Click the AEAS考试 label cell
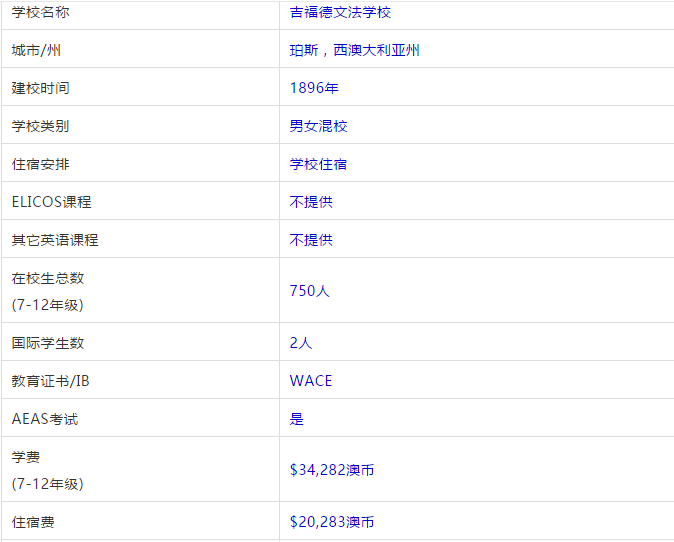Image resolution: width=674 pixels, height=542 pixels. tap(44, 419)
